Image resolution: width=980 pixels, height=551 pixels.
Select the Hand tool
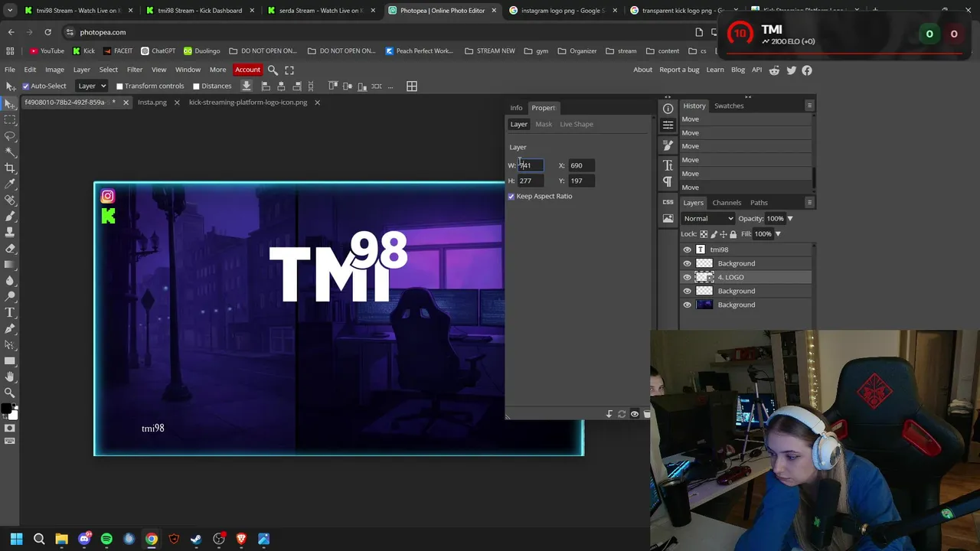pyautogui.click(x=10, y=377)
